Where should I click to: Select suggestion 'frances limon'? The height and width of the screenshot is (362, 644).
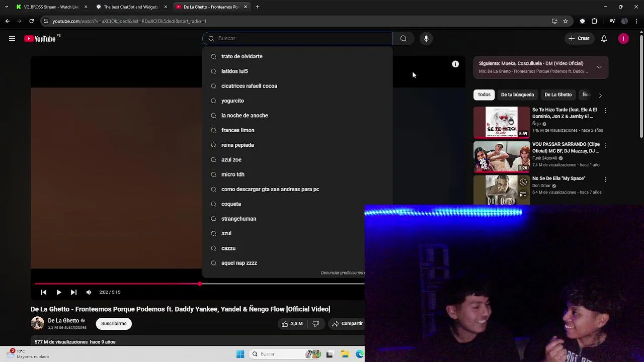click(297, 130)
